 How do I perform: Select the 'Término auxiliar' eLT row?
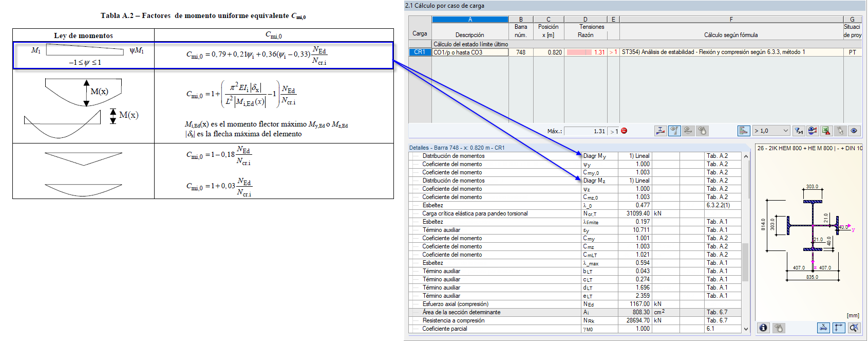click(x=575, y=296)
